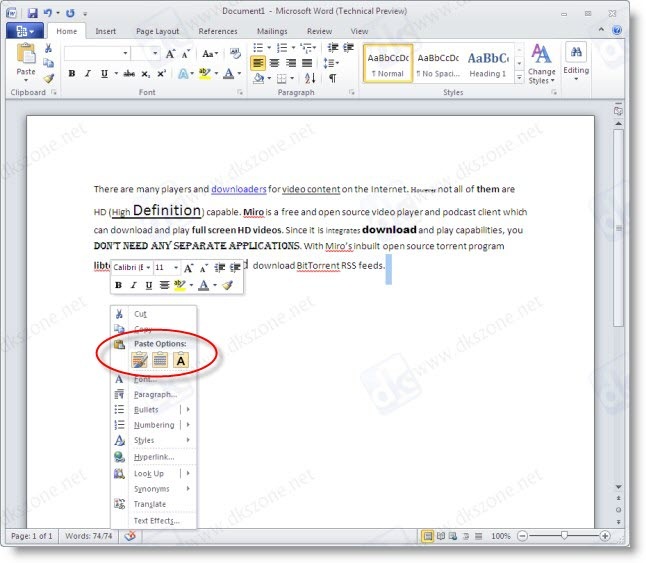Click the 100% zoom level indicator
Screen dimensions: 646x563
pyautogui.click(x=501, y=536)
